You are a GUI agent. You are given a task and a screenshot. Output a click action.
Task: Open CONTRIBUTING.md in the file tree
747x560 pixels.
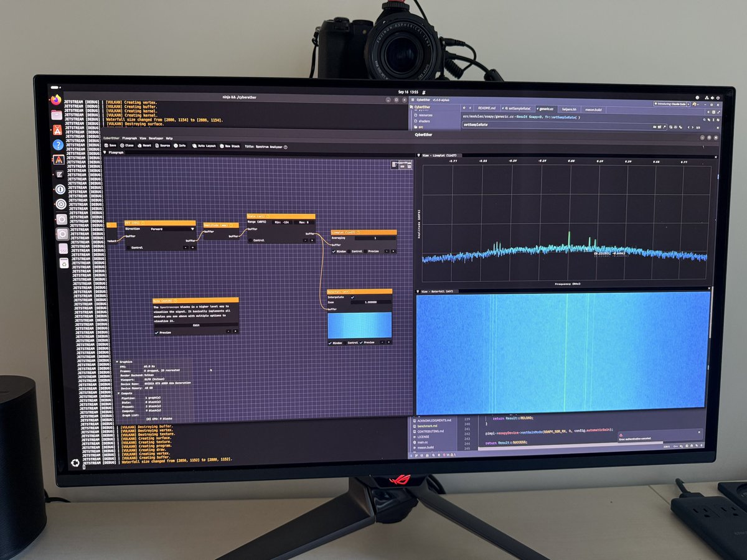coord(430,431)
